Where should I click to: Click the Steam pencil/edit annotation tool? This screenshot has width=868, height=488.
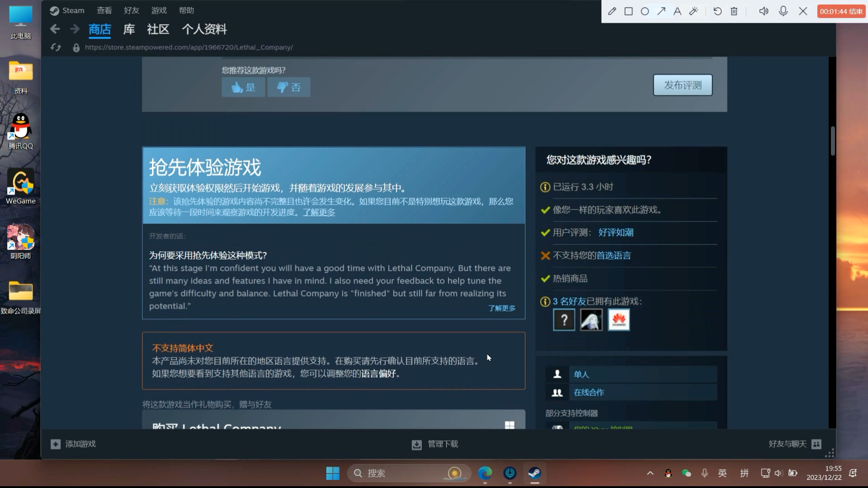click(611, 11)
